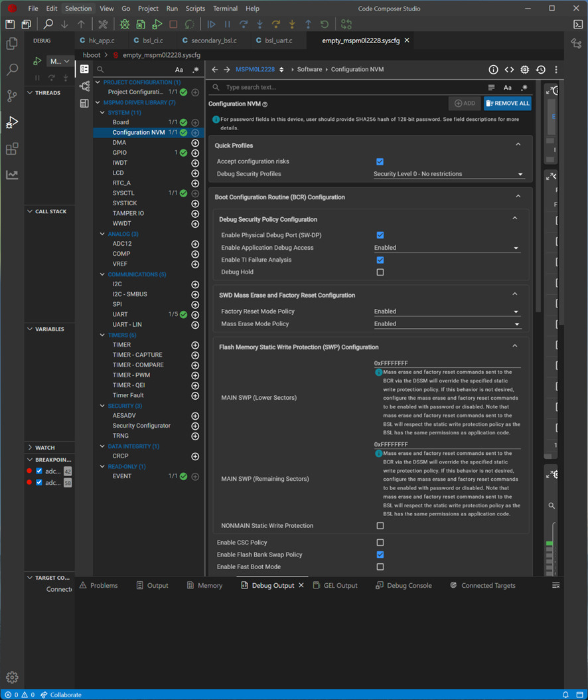
Task: Enable NONMAIN Static Write Protection checkbox
Action: (380, 526)
